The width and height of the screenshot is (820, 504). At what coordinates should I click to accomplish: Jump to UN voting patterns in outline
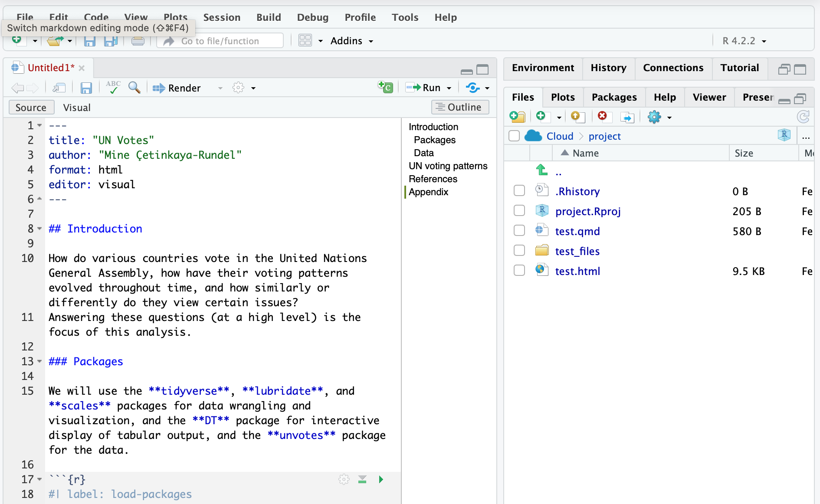(448, 166)
